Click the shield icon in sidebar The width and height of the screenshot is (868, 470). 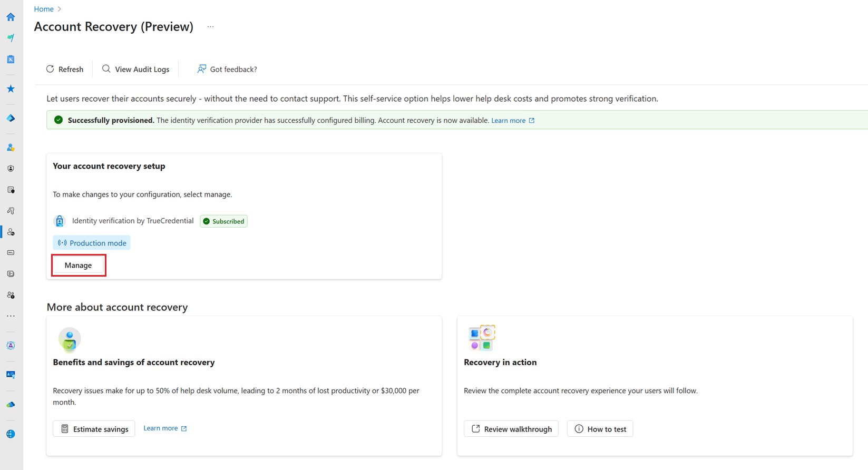pyautogui.click(x=11, y=169)
